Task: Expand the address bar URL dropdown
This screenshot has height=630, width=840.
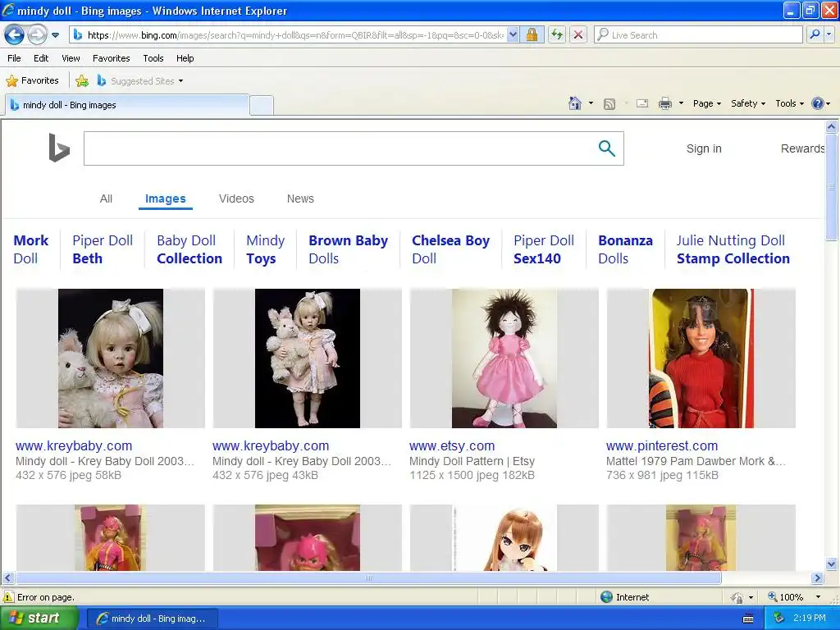Action: [x=513, y=34]
